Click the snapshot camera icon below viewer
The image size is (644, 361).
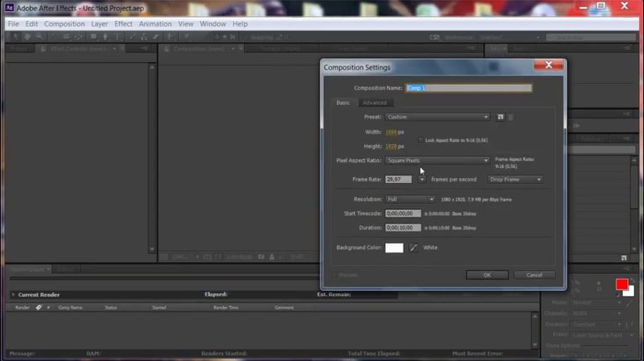262,257
